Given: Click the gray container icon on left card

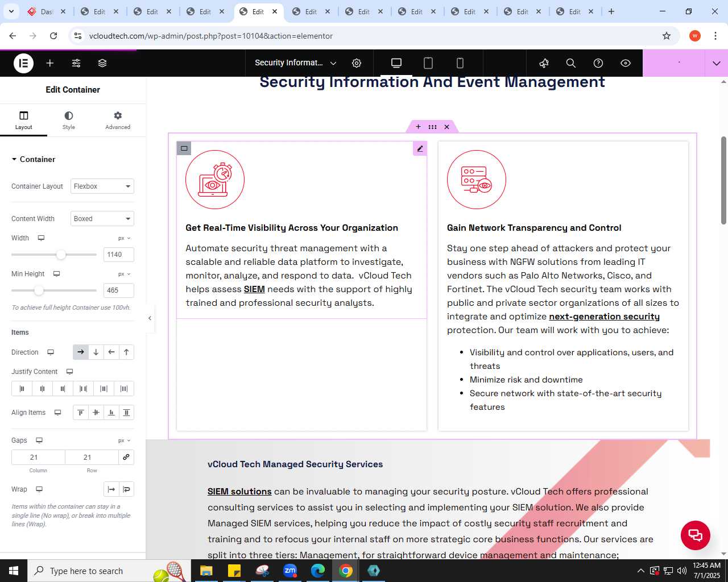Looking at the screenshot, I should coord(184,148).
